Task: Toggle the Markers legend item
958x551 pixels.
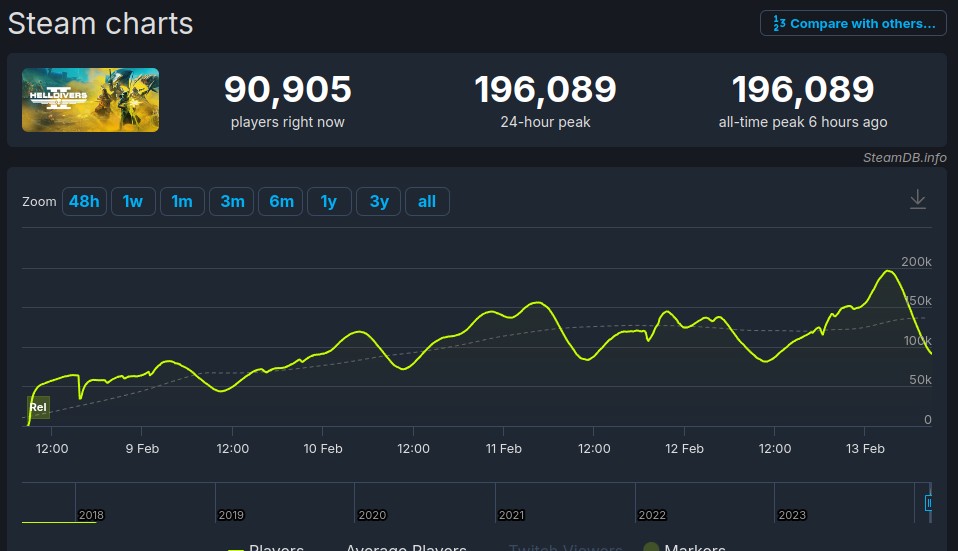Action: (x=685, y=547)
